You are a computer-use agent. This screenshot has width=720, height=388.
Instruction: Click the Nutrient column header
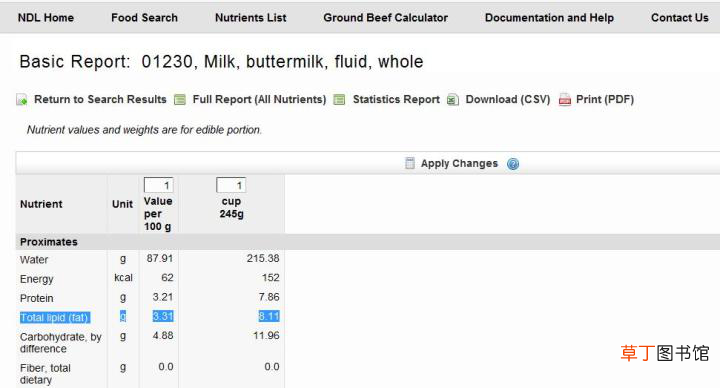click(x=41, y=204)
